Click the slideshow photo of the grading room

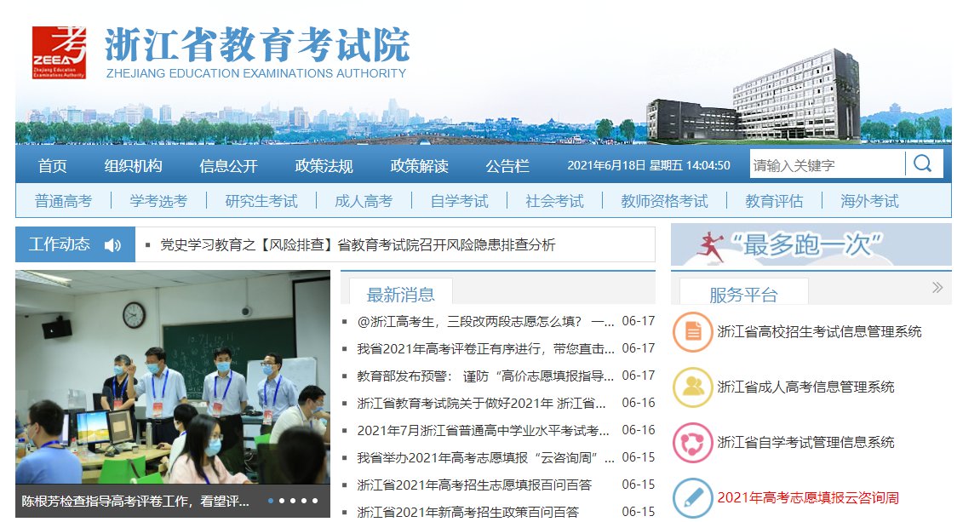173,377
